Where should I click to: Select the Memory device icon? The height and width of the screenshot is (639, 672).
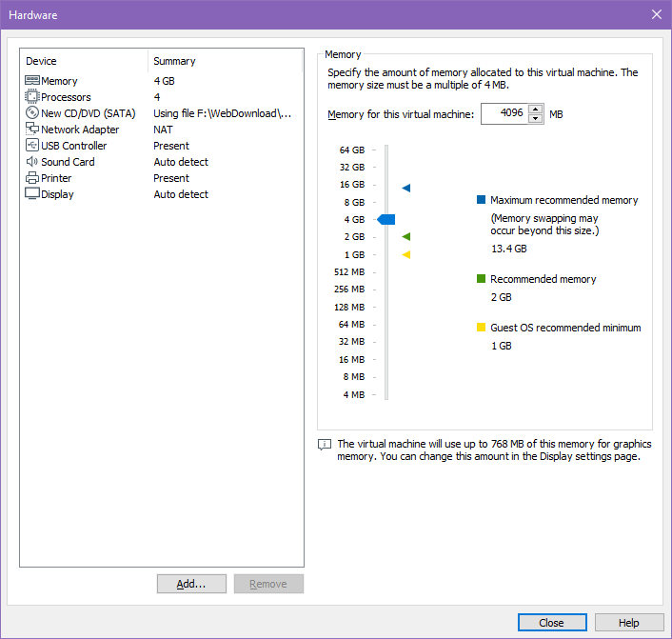point(32,81)
